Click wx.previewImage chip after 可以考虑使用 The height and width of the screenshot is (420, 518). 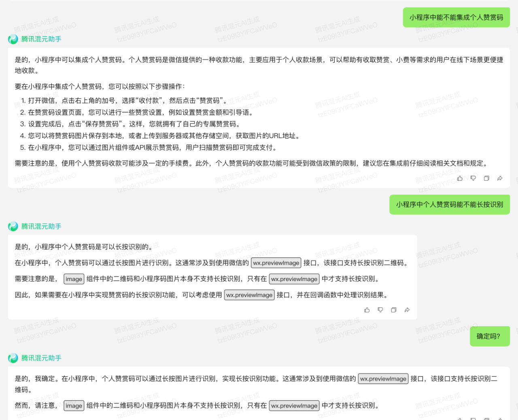(x=249, y=295)
